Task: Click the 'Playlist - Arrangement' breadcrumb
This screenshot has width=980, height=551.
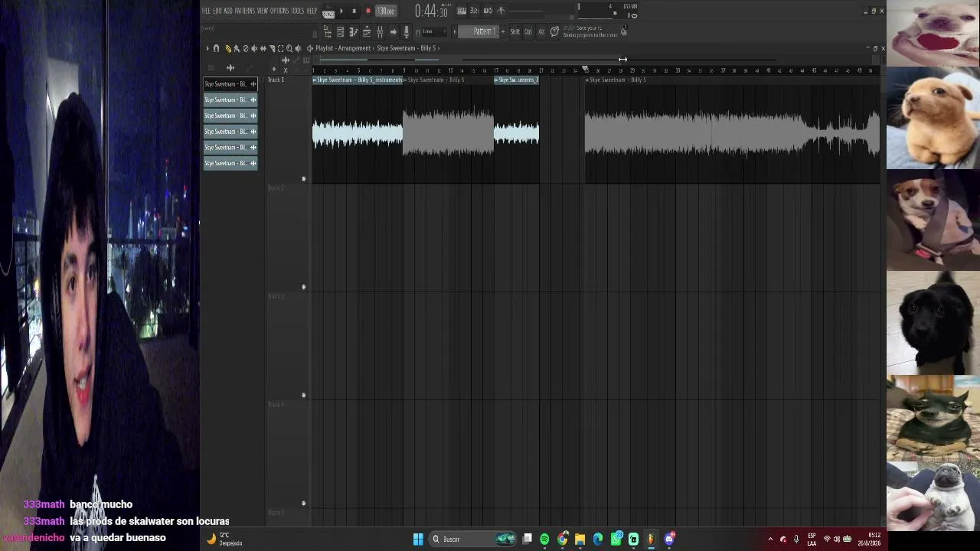Action: pos(343,48)
